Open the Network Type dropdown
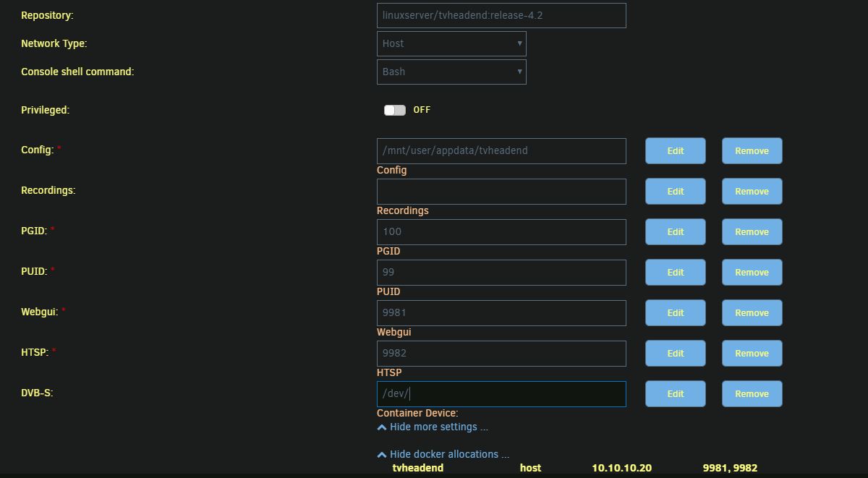The width and height of the screenshot is (868, 478). [451, 43]
